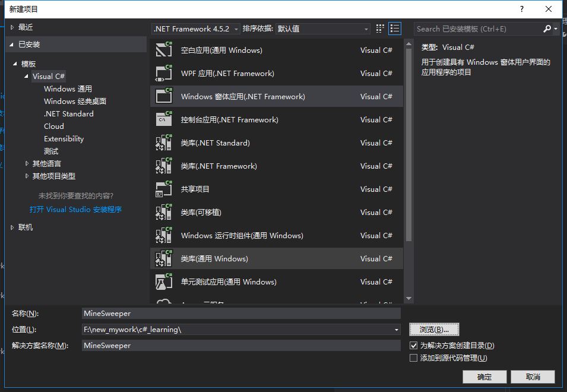Screen dimensions: 567x392
Task: Click the search magnifier icon
Action: pos(547,29)
